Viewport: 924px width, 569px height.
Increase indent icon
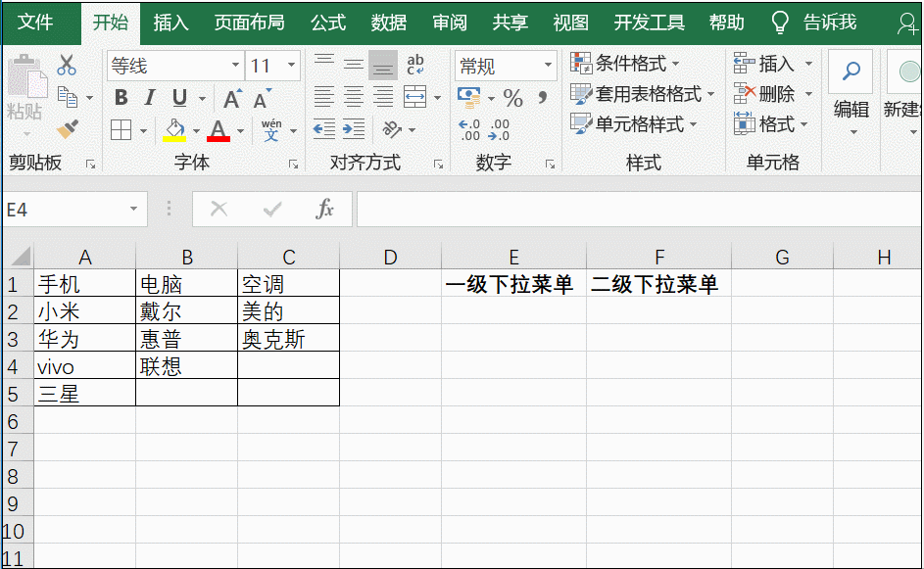354,129
